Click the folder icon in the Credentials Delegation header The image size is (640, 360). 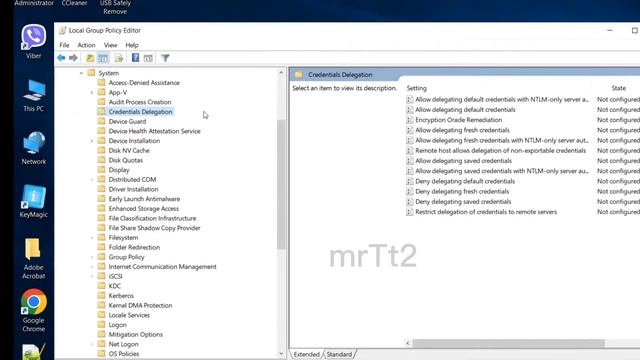(x=299, y=75)
